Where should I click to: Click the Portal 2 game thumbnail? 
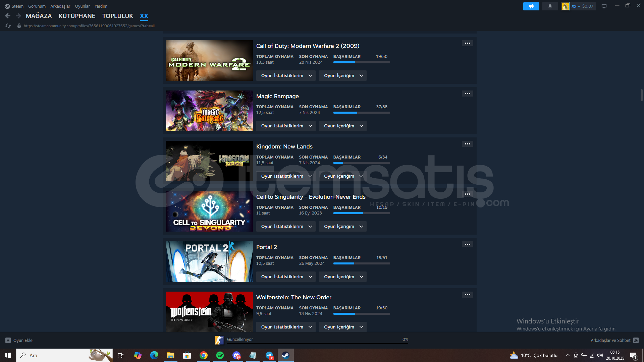pos(209,261)
